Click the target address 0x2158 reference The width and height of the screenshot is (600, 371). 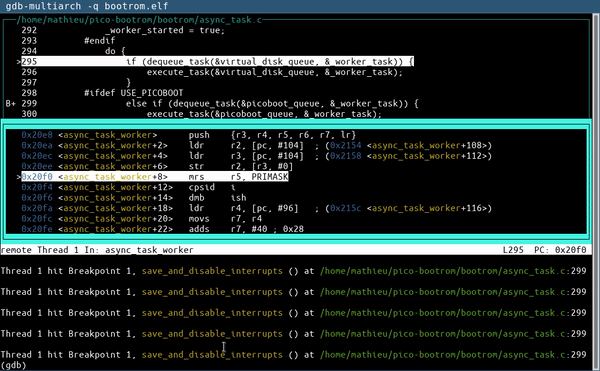(346, 156)
